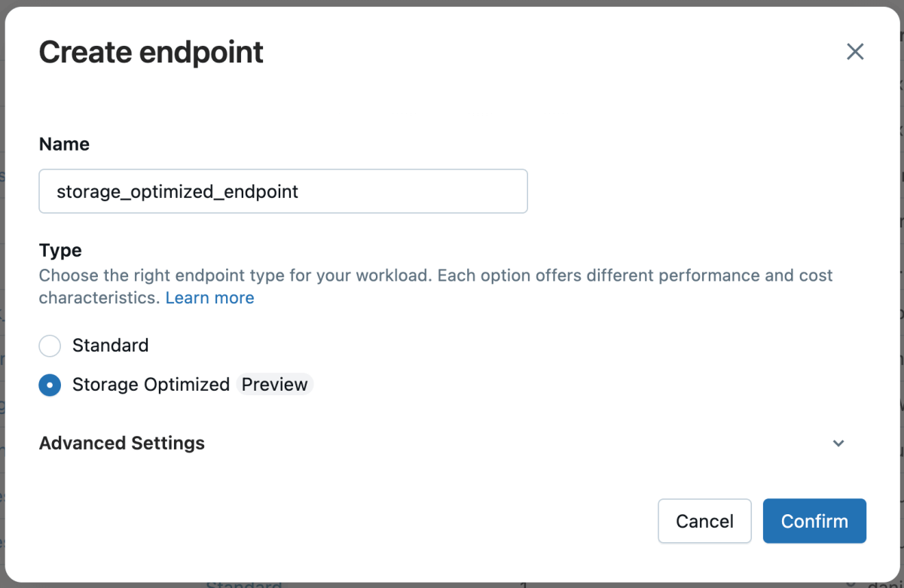The width and height of the screenshot is (904, 588).
Task: Click the Standard option label text
Action: pyautogui.click(x=110, y=346)
